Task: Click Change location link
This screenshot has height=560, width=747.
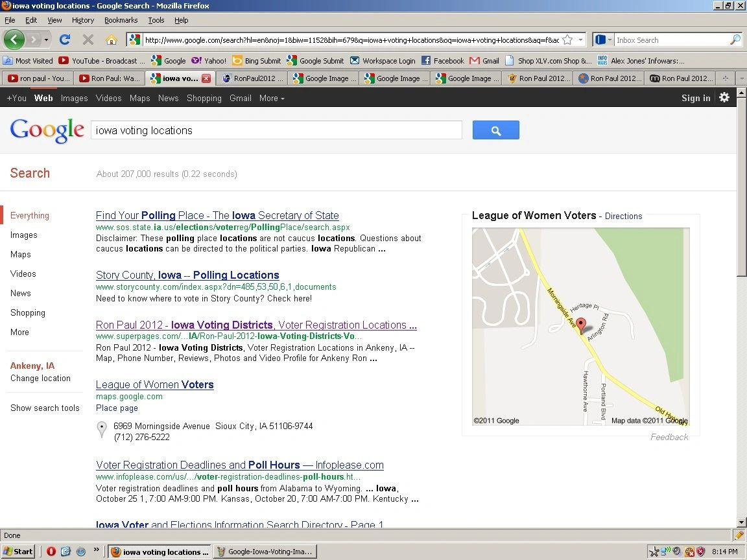Action: coord(40,378)
